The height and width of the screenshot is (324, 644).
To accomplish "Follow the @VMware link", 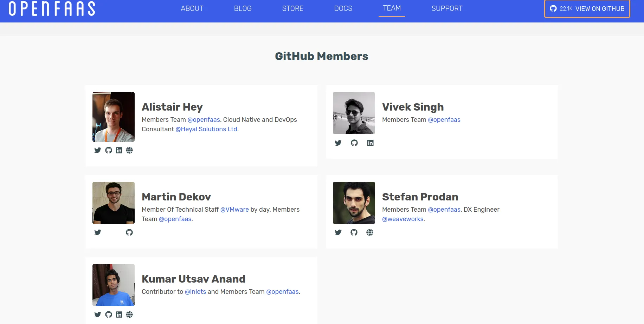I will click(234, 210).
